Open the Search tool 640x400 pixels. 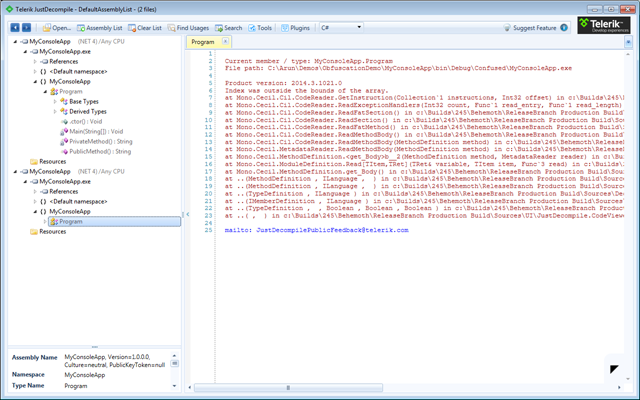click(x=228, y=28)
